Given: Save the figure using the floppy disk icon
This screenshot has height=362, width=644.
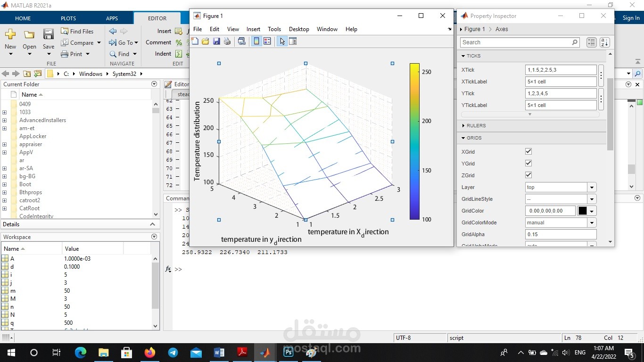Looking at the screenshot, I should pos(216,41).
